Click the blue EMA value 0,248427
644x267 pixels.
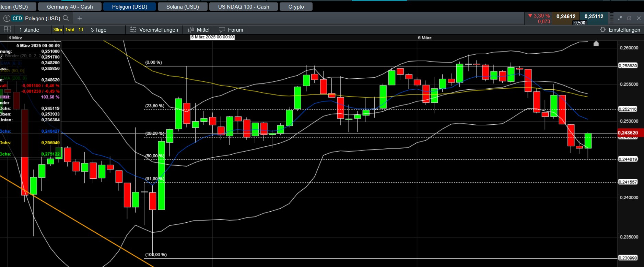[50, 131]
